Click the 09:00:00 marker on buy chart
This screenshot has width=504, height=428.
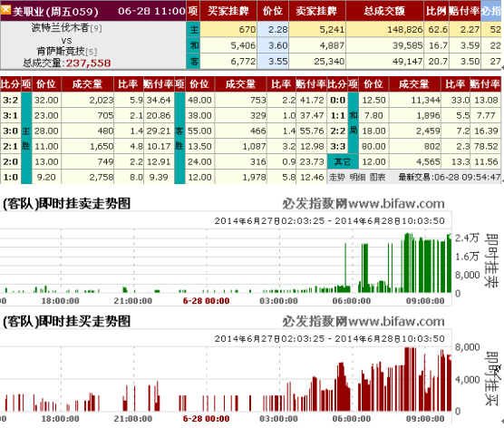tap(425, 419)
